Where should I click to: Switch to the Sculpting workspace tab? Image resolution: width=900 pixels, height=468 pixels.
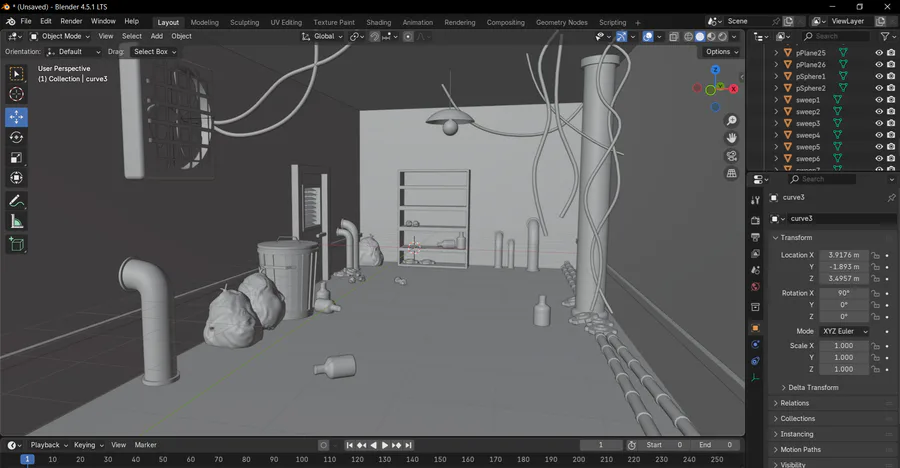coord(245,22)
